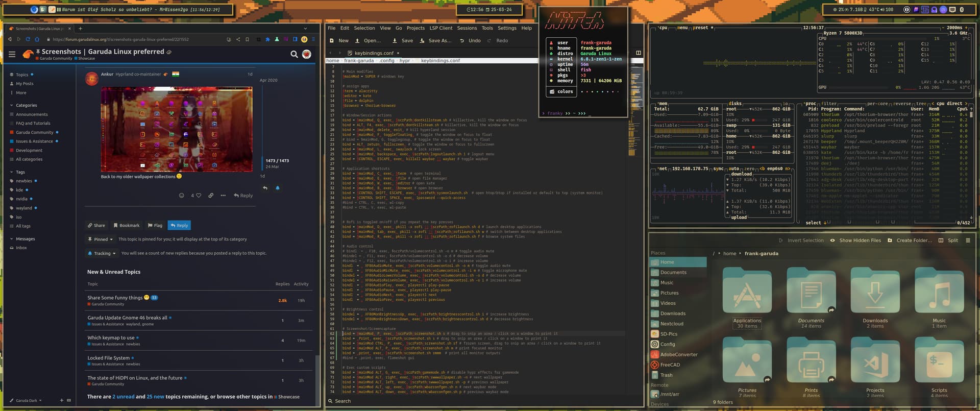Open btop menu option in cpu panel
Screen dimensions: 980x411
point(682,28)
